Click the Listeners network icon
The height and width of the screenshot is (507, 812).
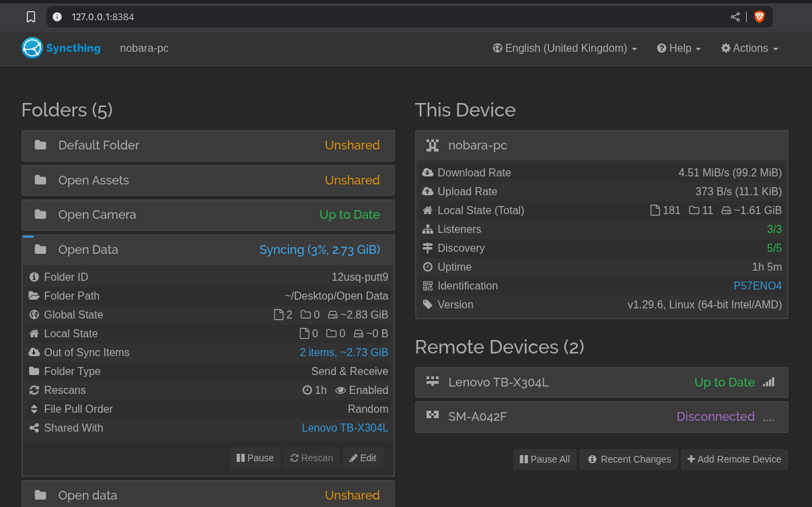pos(428,229)
